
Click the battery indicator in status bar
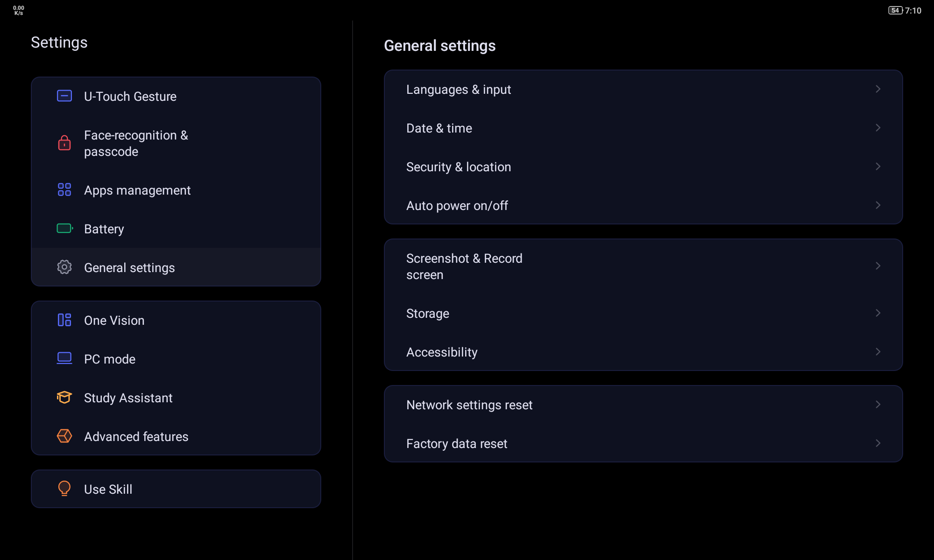(x=895, y=10)
